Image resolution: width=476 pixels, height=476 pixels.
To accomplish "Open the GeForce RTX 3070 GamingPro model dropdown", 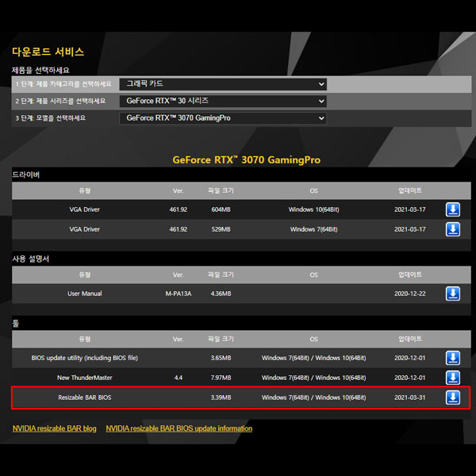I will point(223,118).
